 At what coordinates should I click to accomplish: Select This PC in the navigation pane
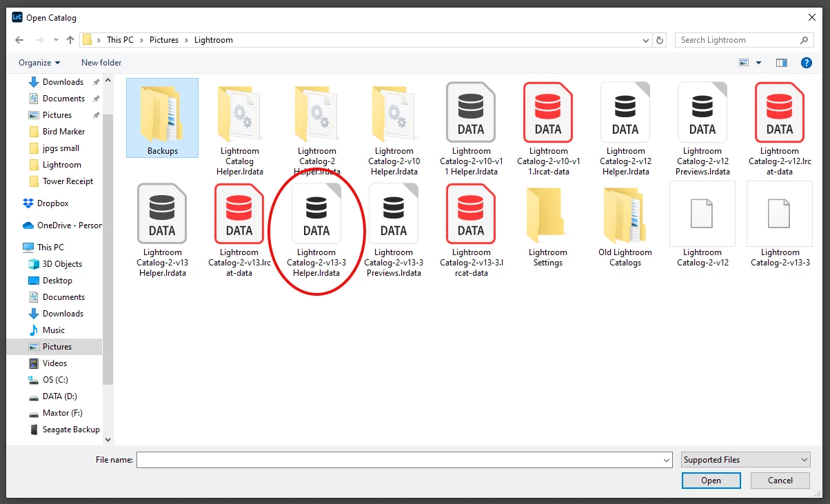pos(50,248)
